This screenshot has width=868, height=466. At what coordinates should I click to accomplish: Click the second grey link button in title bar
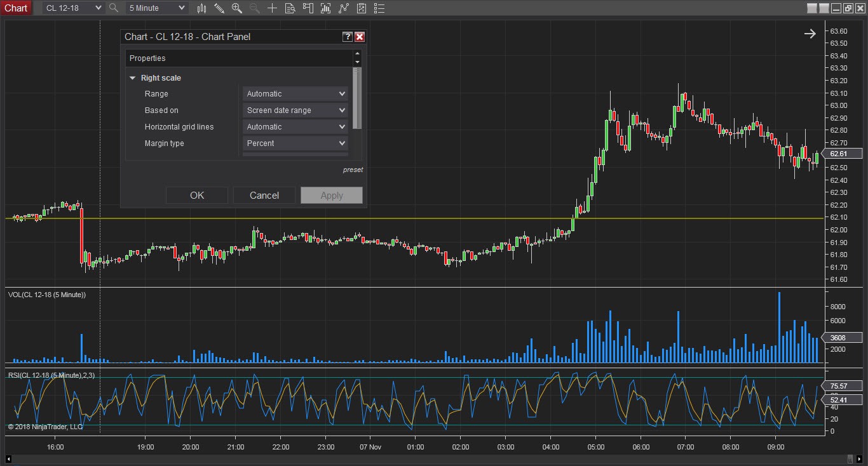coord(824,8)
